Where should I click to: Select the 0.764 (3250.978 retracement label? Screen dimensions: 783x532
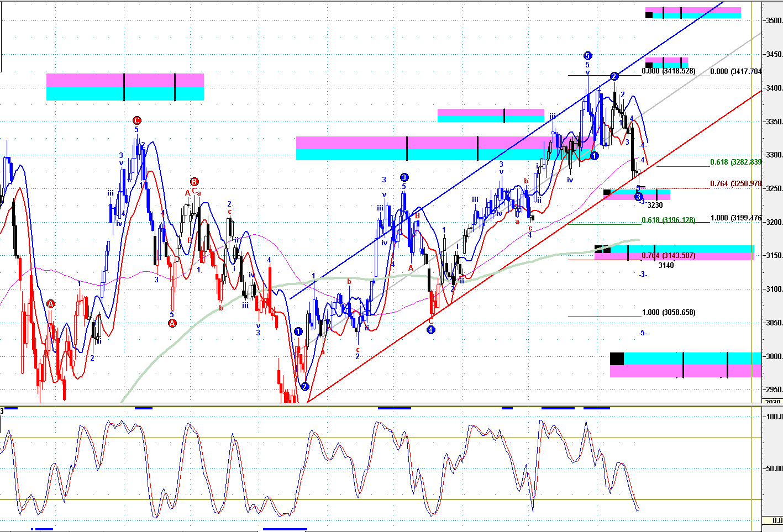[x=736, y=183]
